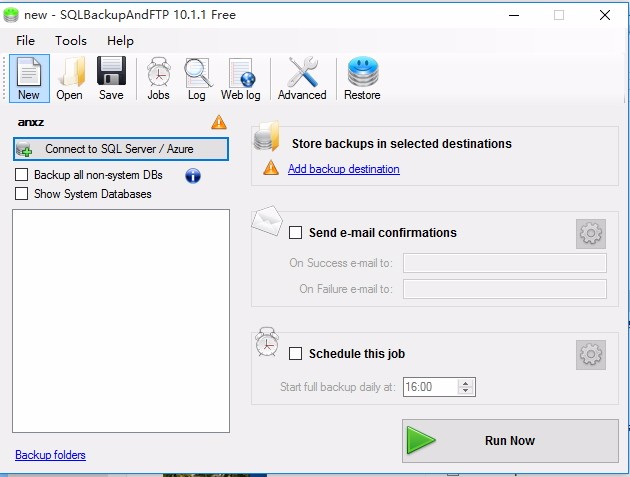This screenshot has width=630, height=477.
Task: Check Schedule this job checkbox
Action: click(x=296, y=354)
